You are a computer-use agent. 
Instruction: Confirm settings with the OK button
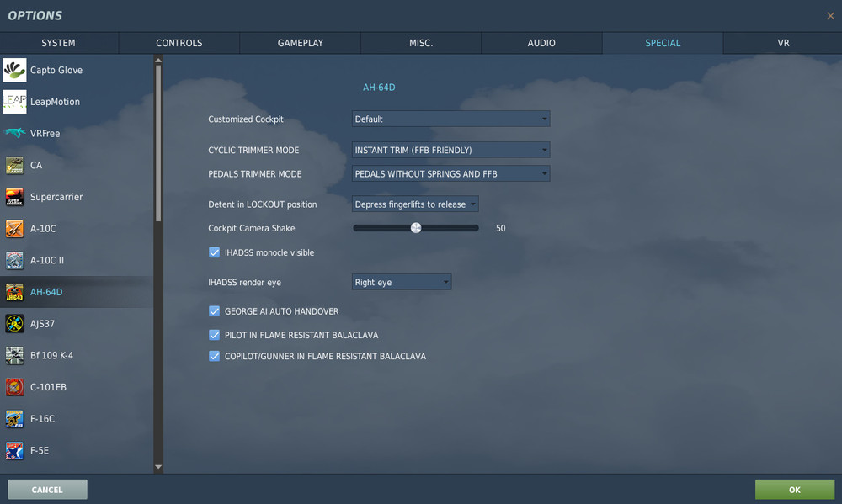coord(795,490)
